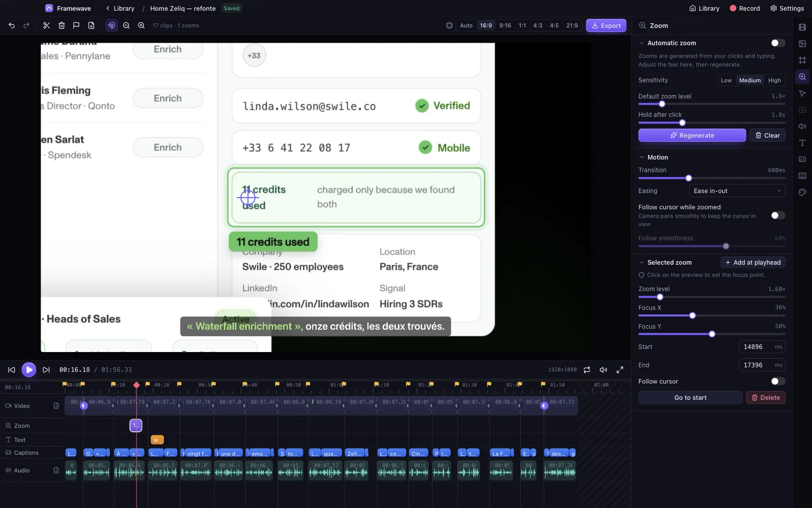Open the crop grid panel in sidebar
This screenshot has height=508, width=812.
[802, 60]
